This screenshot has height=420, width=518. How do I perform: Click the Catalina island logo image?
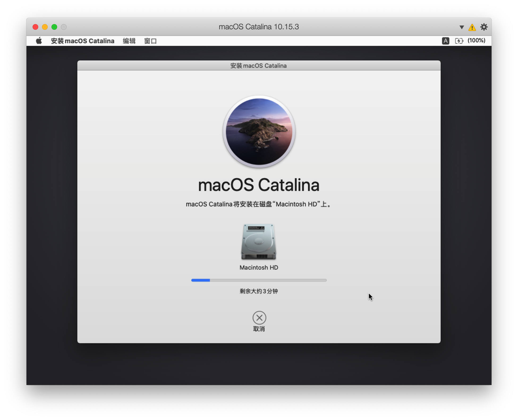(259, 132)
